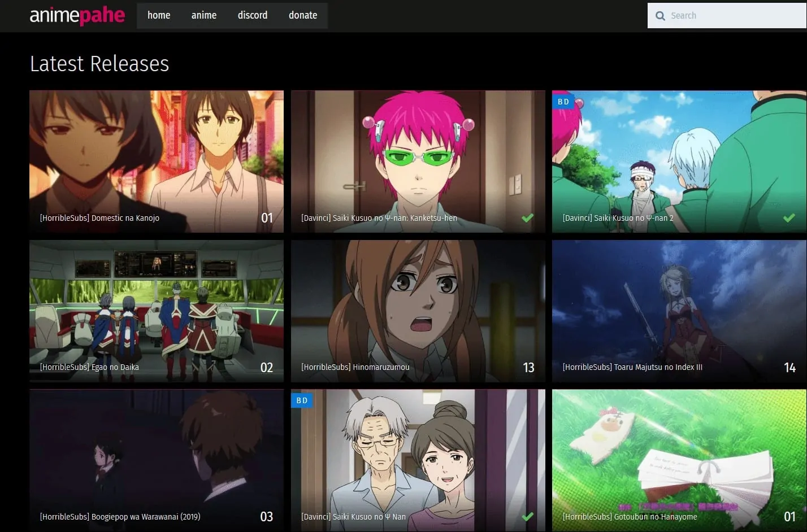
Task: Open the Domestic na Kanojo thumbnail
Action: [157, 152]
